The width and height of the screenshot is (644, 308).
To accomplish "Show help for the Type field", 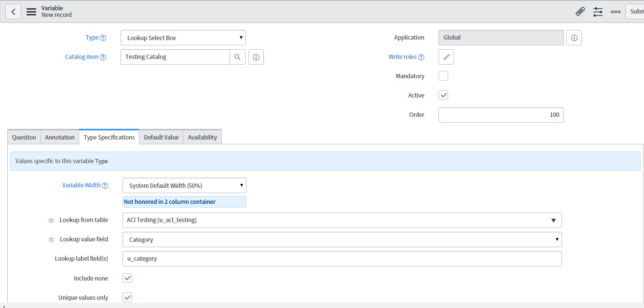I will (103, 38).
